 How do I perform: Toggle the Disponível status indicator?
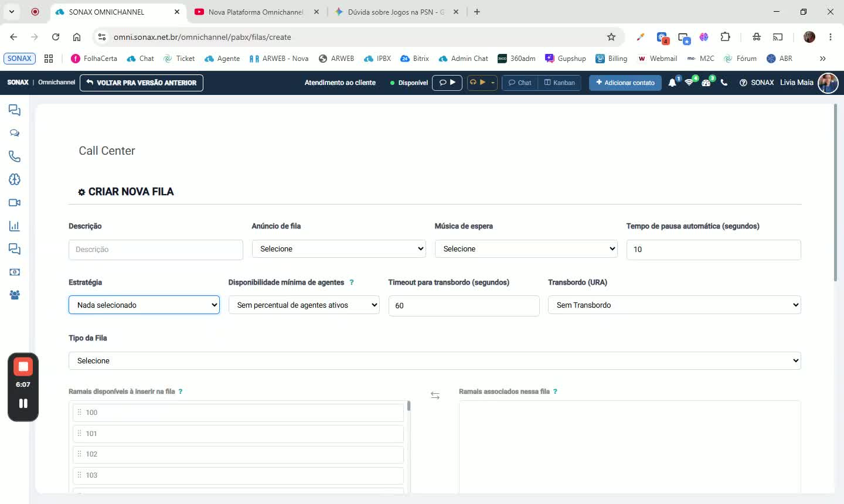[409, 83]
